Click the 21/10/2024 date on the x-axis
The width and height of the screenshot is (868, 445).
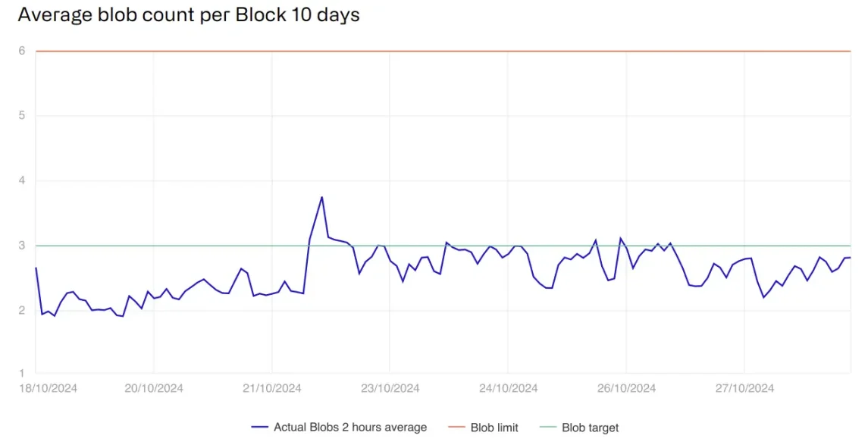pyautogui.click(x=272, y=388)
